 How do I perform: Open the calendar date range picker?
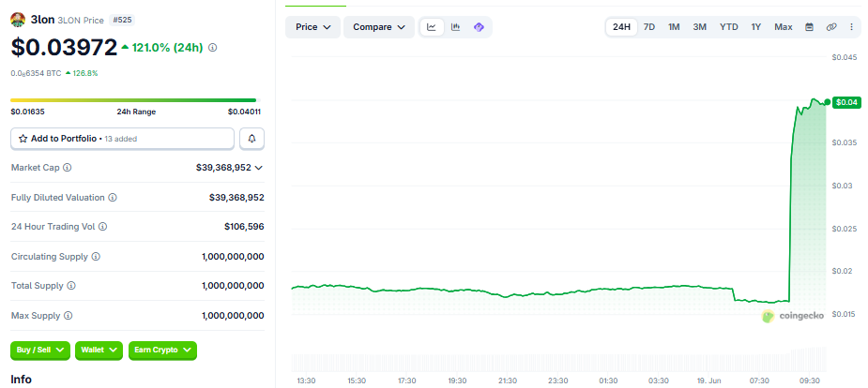809,27
